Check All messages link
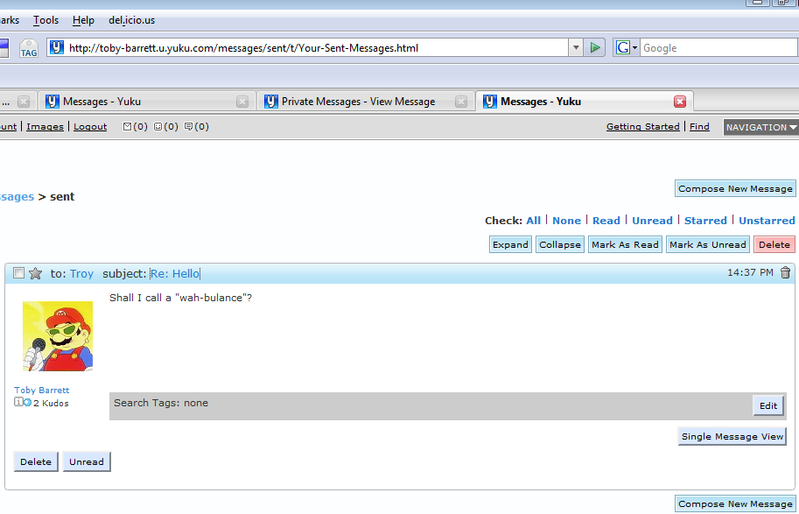 click(533, 220)
